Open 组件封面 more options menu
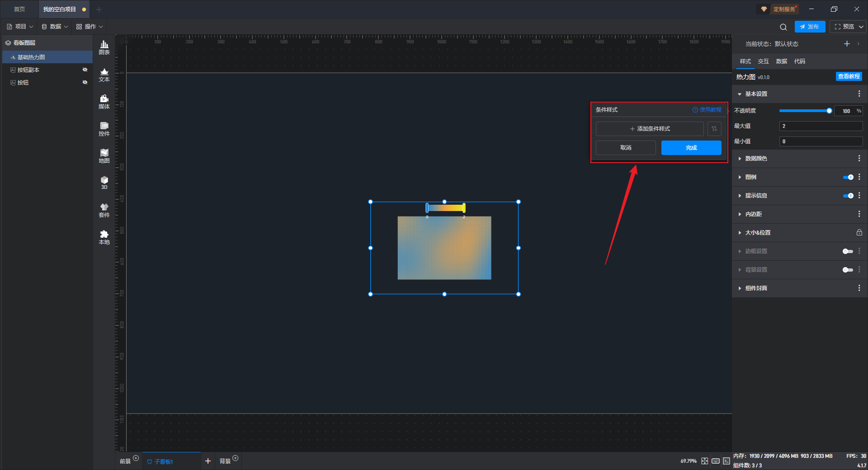Image resolution: width=868 pixels, height=470 pixels. pos(859,288)
